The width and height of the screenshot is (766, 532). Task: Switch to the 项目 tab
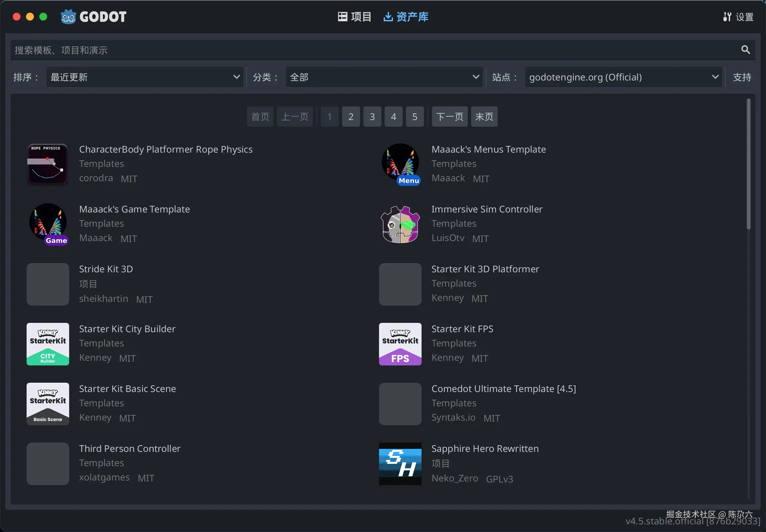354,17
